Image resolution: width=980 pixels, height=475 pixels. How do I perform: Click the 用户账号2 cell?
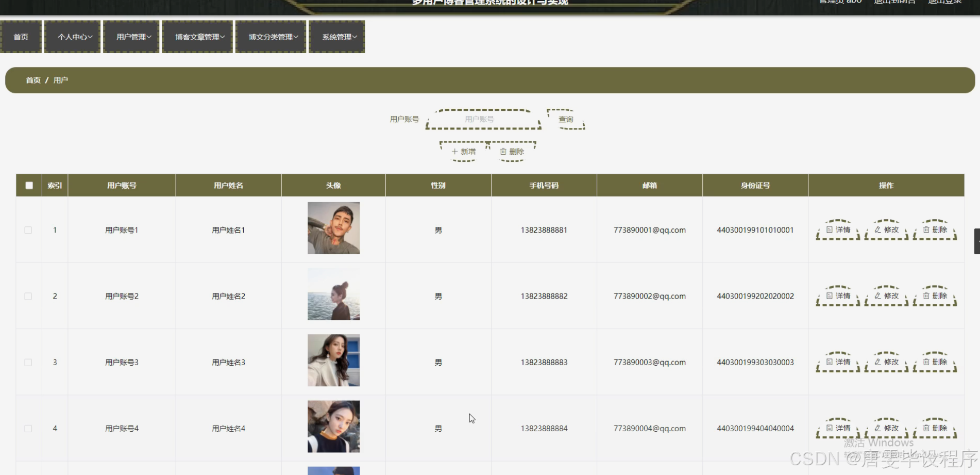click(x=122, y=296)
